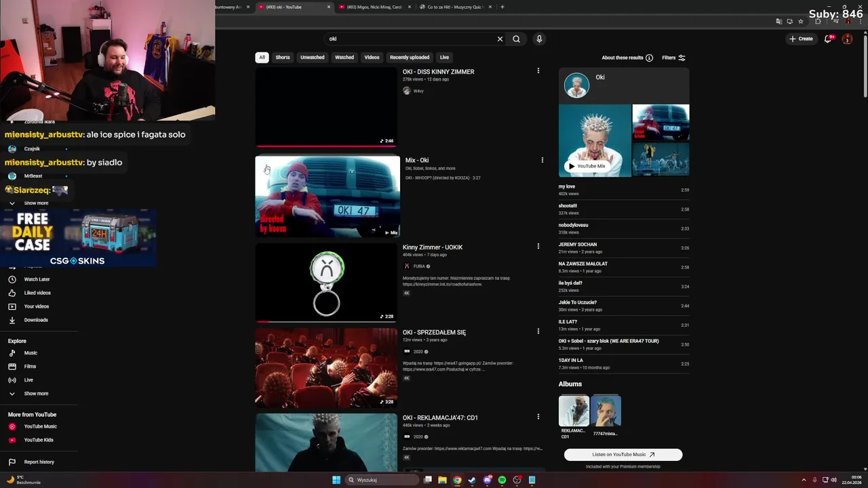Viewport: 868px width, 488px height.
Task: Play the song JEREMY SOCHAN
Action: [x=624, y=247]
